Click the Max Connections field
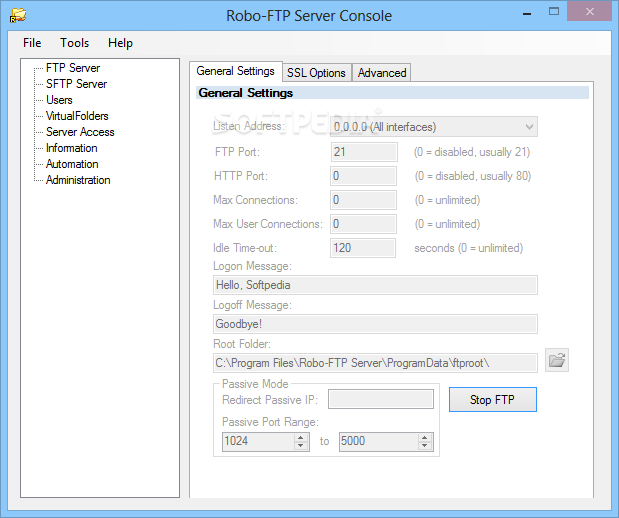This screenshot has width=619, height=518. click(x=364, y=200)
